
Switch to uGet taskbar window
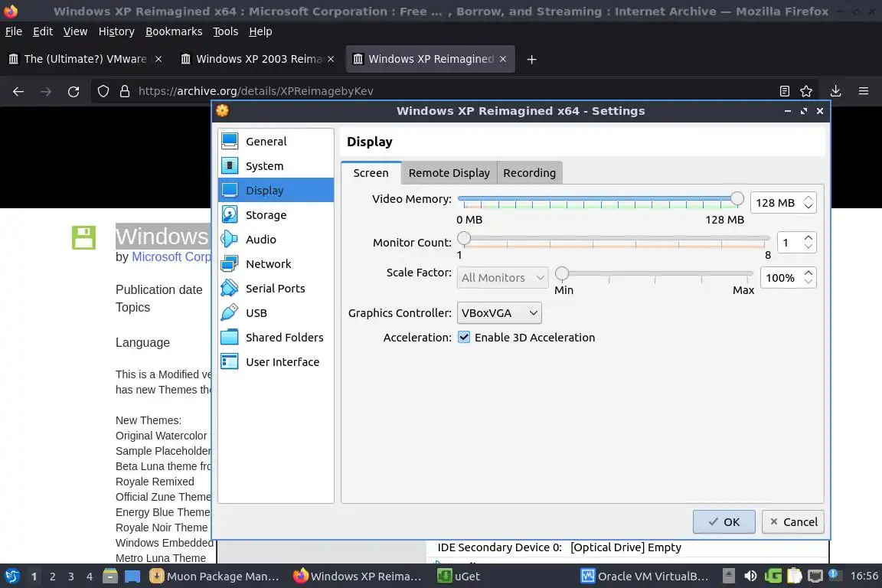(459, 577)
